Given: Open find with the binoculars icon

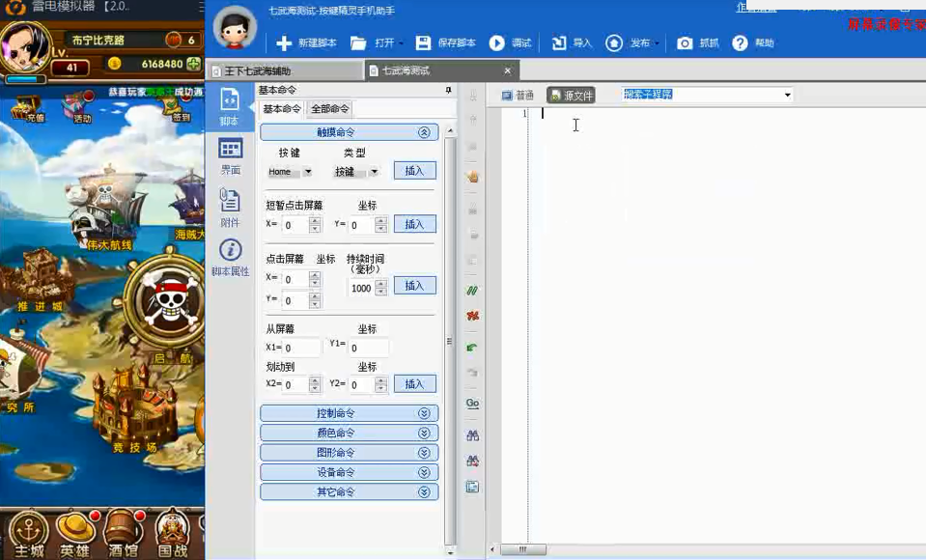Looking at the screenshot, I should point(472,435).
